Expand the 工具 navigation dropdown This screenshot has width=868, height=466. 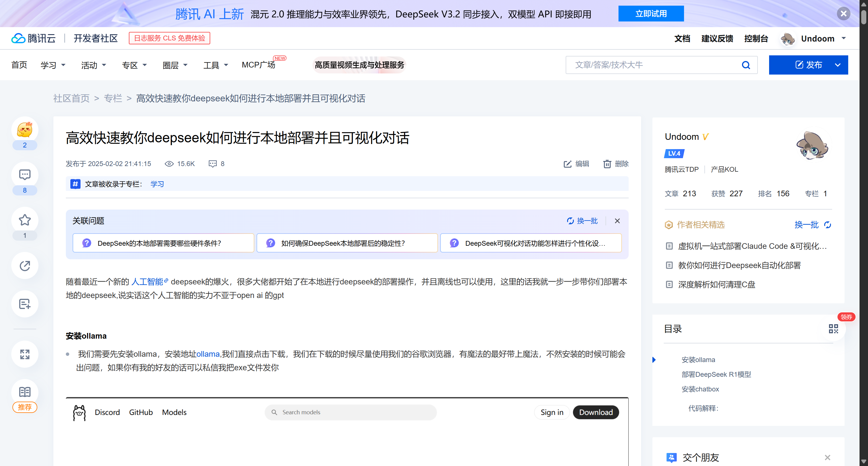pyautogui.click(x=216, y=65)
